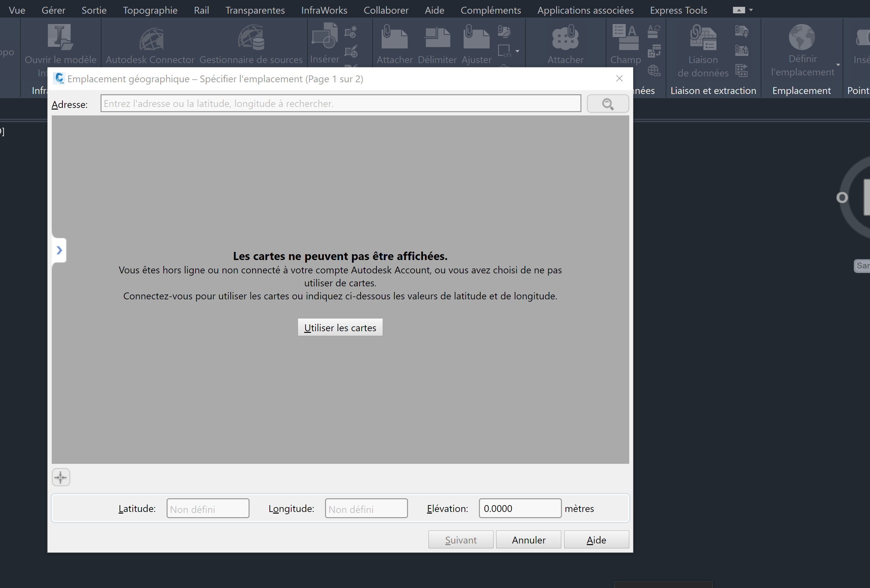870x588 pixels.
Task: Click the Adresse search input field
Action: [340, 104]
